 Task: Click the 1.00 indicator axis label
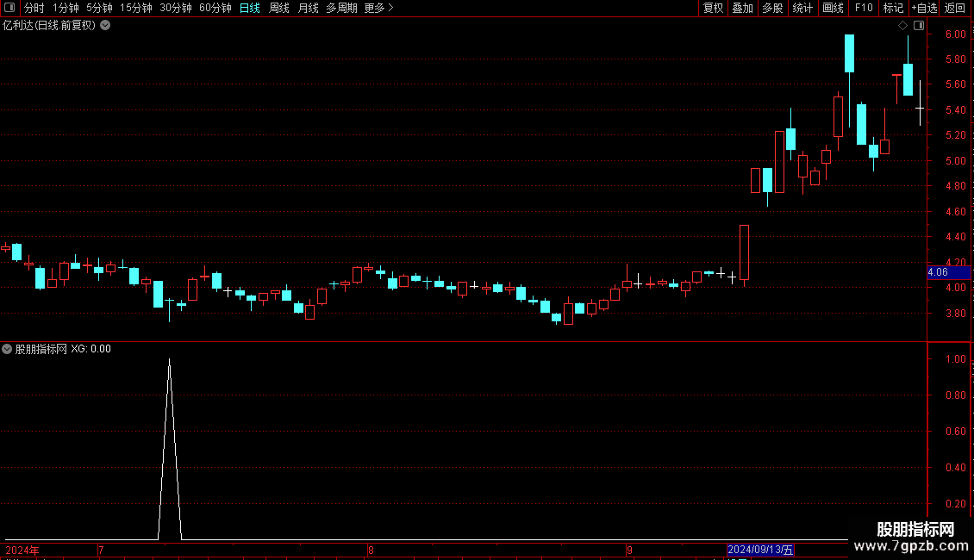point(955,359)
